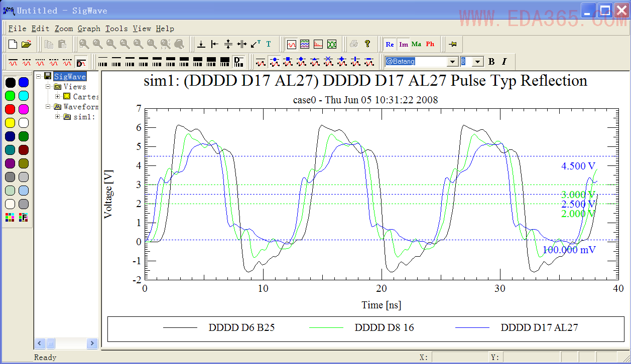Pick the red color swatch

tap(10, 109)
